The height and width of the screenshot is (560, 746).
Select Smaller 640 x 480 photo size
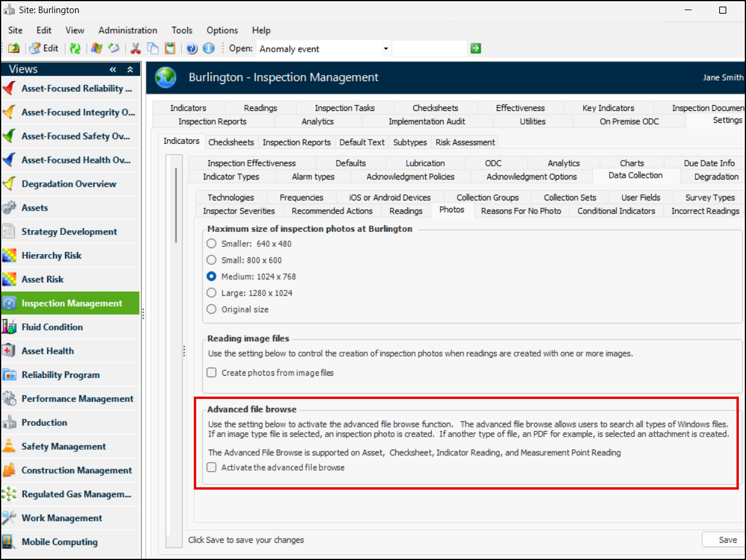pyautogui.click(x=211, y=243)
